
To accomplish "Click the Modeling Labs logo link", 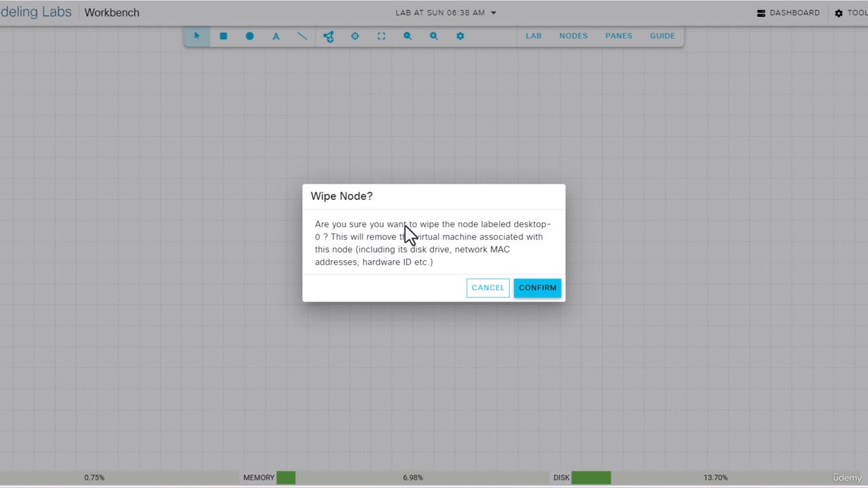I will [36, 12].
